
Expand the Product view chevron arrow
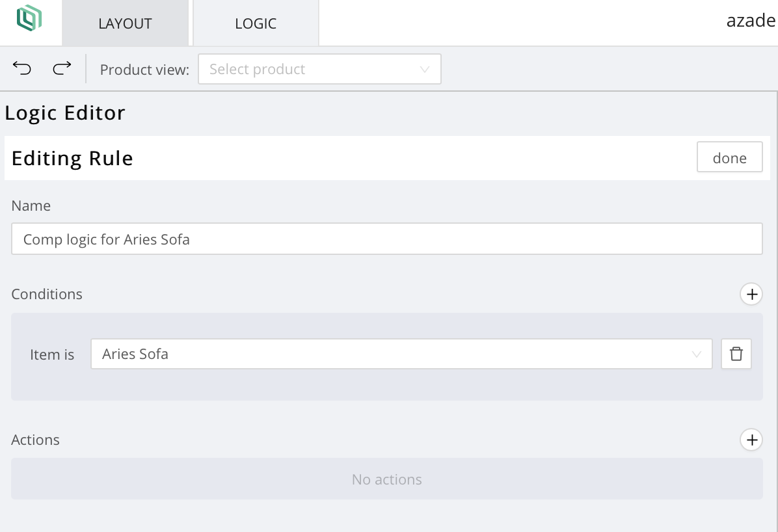(x=425, y=70)
